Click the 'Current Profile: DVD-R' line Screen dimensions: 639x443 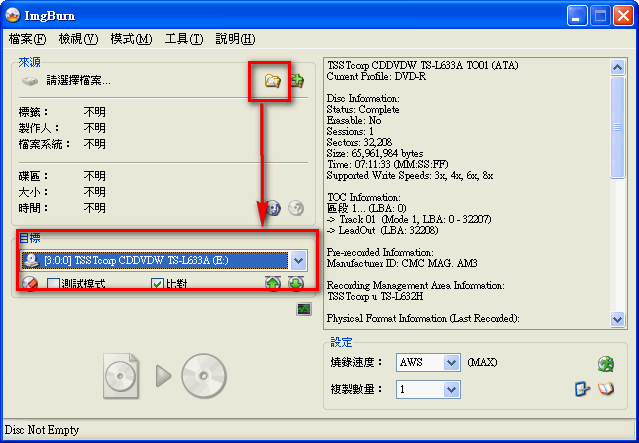coord(376,76)
